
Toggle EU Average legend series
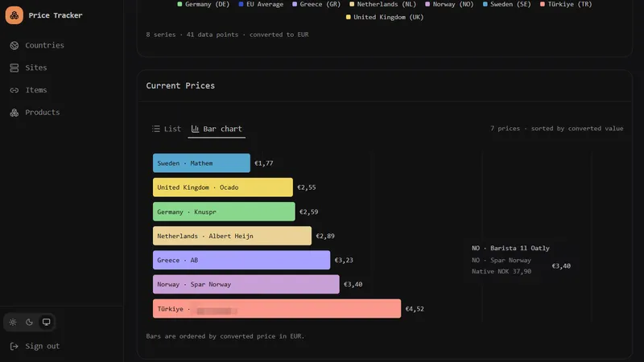point(261,4)
